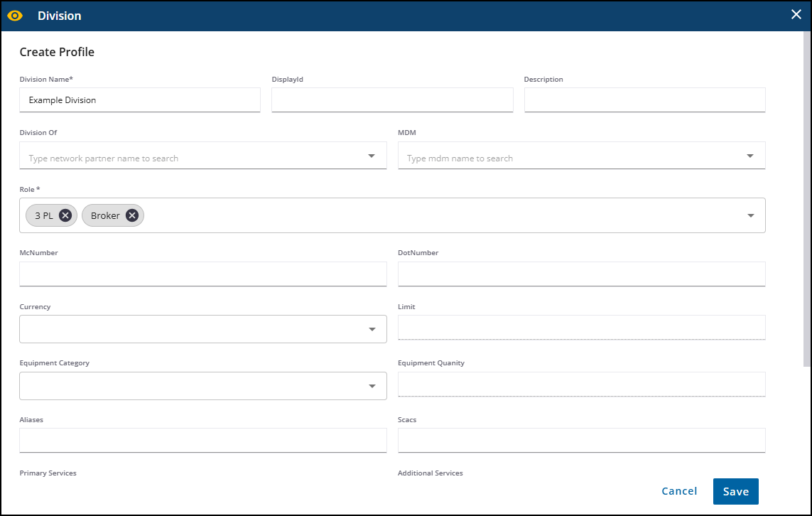
Task: Click the Aliases input field
Action: (202, 440)
